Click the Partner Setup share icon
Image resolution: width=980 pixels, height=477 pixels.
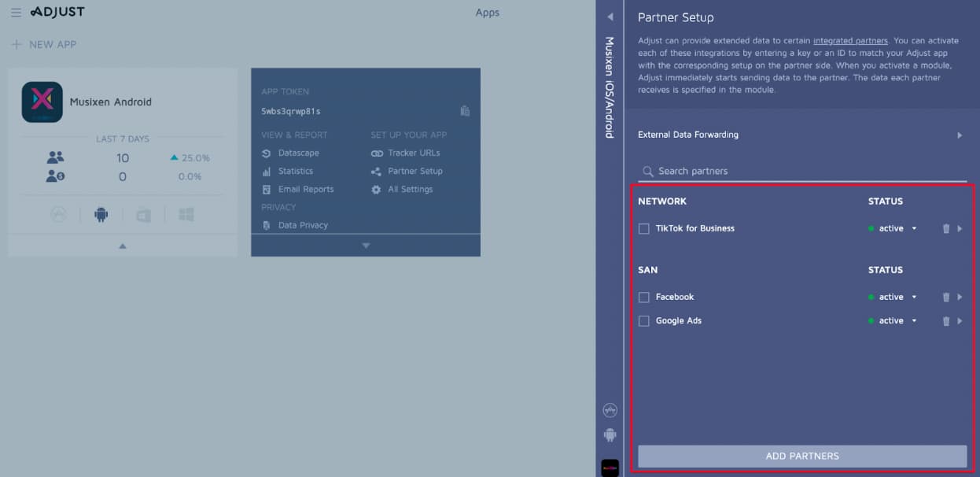(x=376, y=171)
